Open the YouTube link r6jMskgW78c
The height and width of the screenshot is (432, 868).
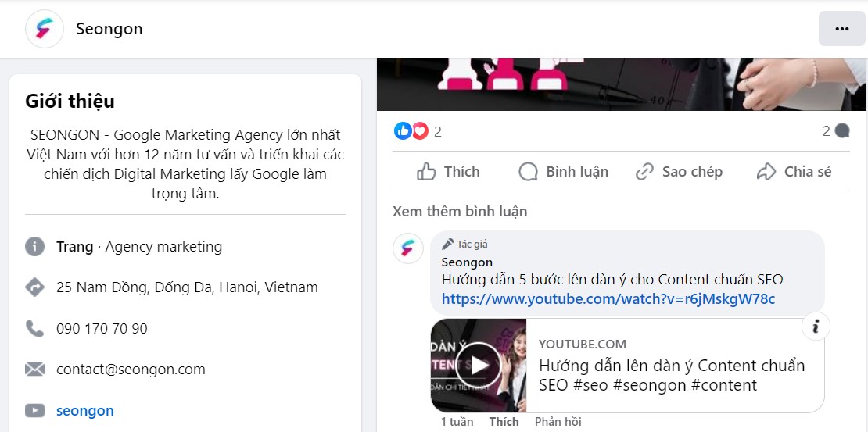pos(608,299)
